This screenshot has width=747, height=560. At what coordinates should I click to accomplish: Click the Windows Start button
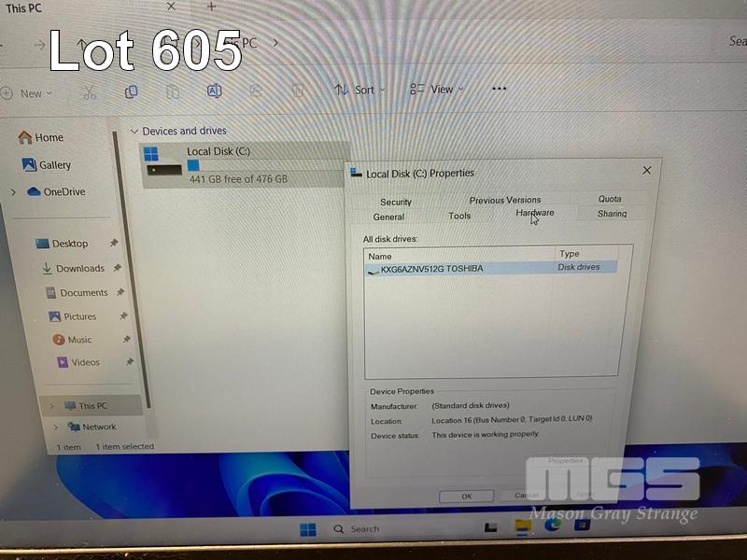[307, 529]
